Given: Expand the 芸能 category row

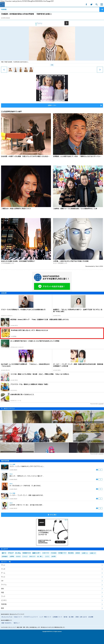Looking at the screenshot, I should [x=52, y=589].
